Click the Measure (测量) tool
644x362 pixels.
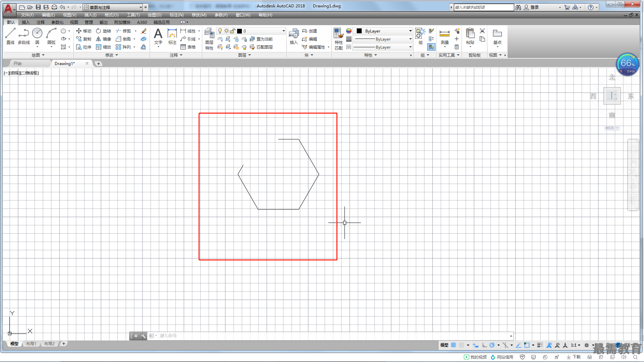coord(444,36)
